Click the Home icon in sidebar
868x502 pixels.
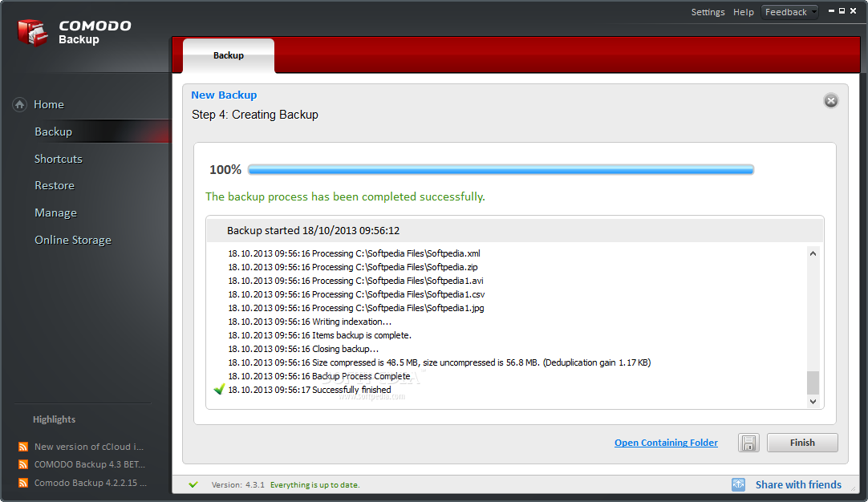pos(19,104)
